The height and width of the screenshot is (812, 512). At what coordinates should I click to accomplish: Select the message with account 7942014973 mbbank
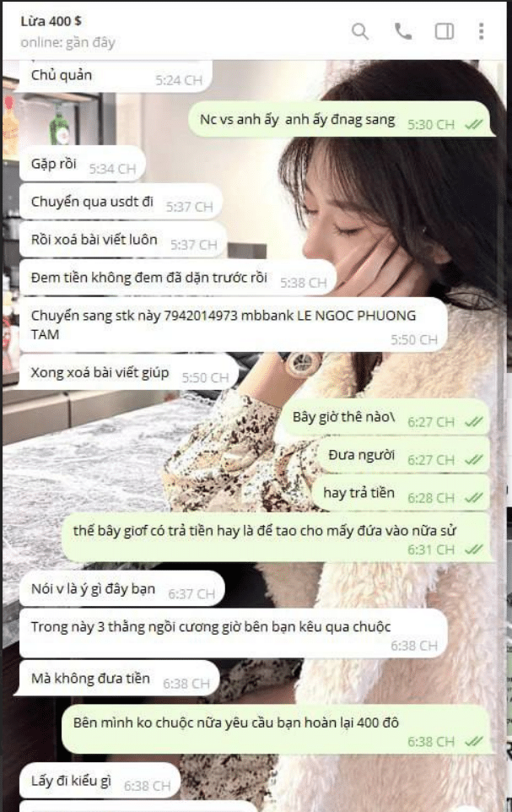coord(233,325)
